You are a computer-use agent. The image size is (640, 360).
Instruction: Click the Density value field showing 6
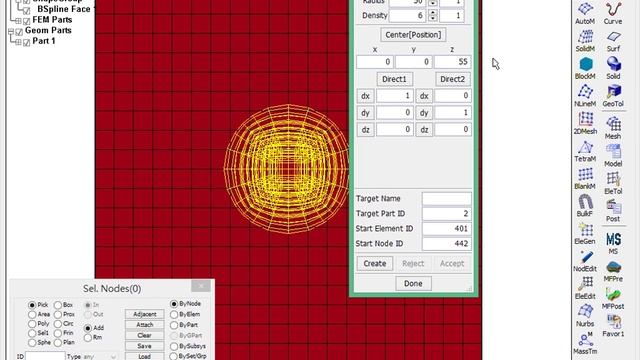click(x=407, y=16)
